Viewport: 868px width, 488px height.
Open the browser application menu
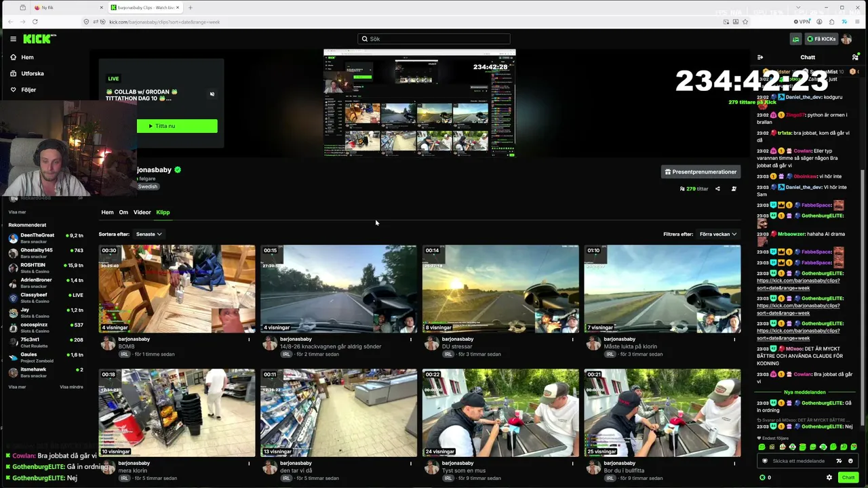pos(856,22)
